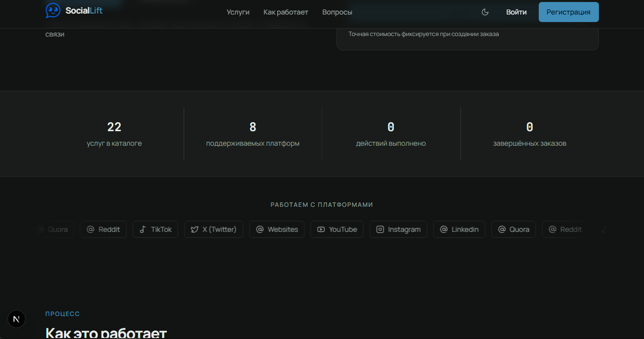The image size is (644, 339).
Task: Click the SocialLift brand name text
Action: tap(84, 10)
